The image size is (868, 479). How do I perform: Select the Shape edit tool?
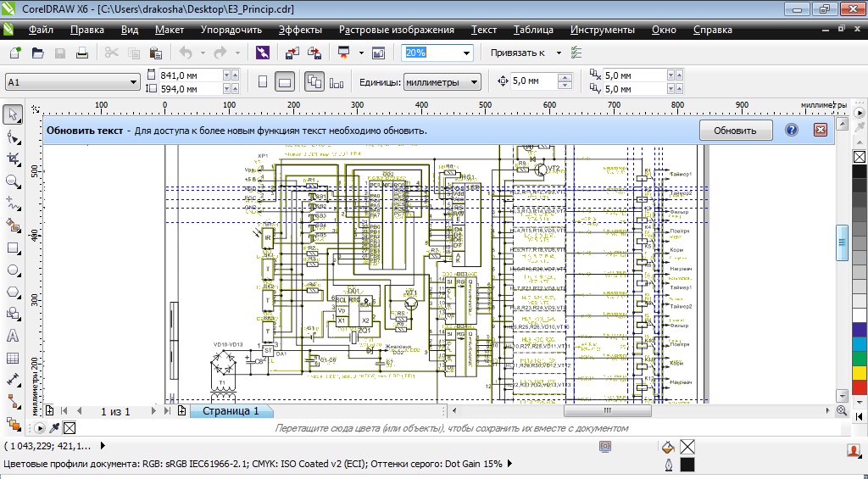point(13,137)
